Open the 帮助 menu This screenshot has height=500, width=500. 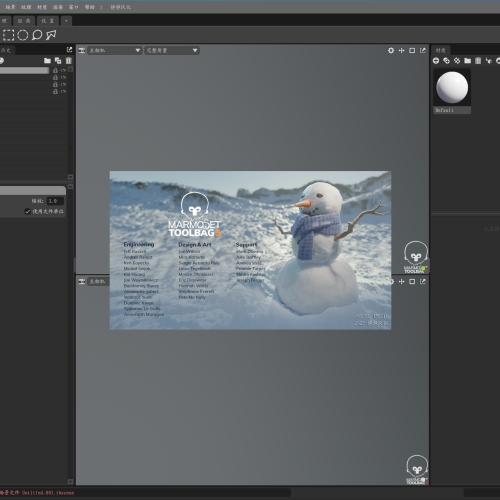(x=89, y=7)
